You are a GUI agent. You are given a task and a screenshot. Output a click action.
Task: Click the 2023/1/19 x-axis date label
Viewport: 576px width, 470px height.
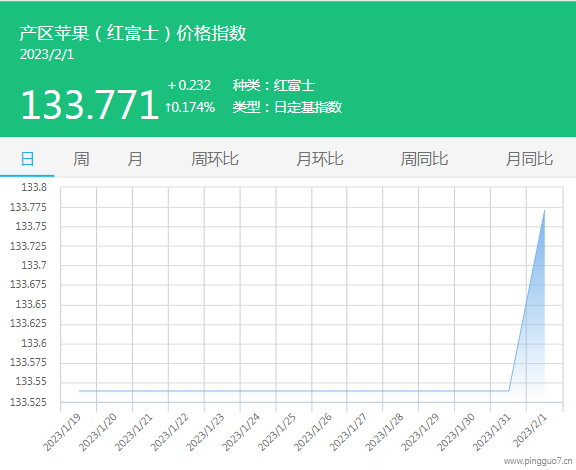point(62,432)
